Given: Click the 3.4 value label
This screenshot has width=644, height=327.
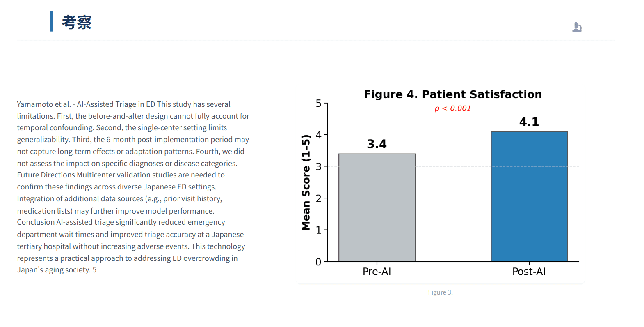Looking at the screenshot, I should pyautogui.click(x=377, y=144).
